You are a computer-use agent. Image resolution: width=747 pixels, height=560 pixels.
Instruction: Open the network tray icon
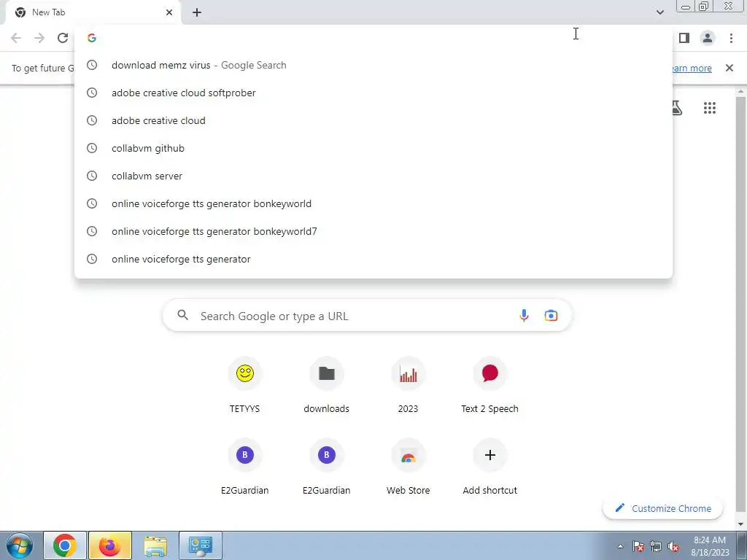click(656, 546)
